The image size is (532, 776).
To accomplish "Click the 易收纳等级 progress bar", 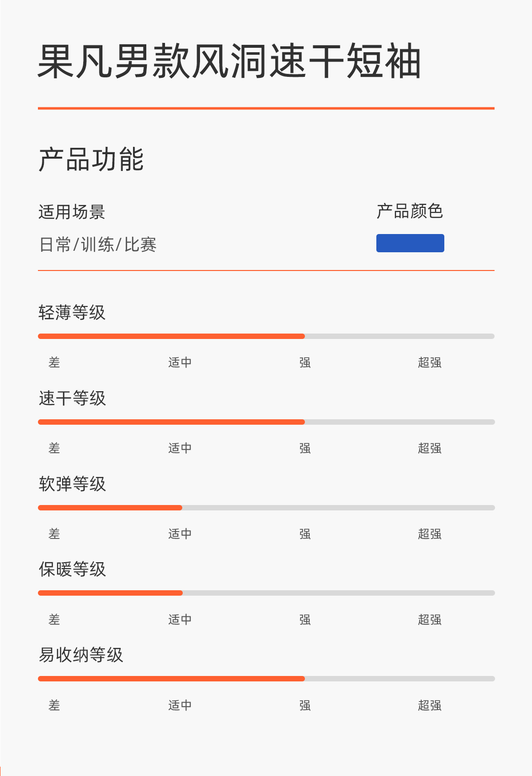I will (x=266, y=679).
